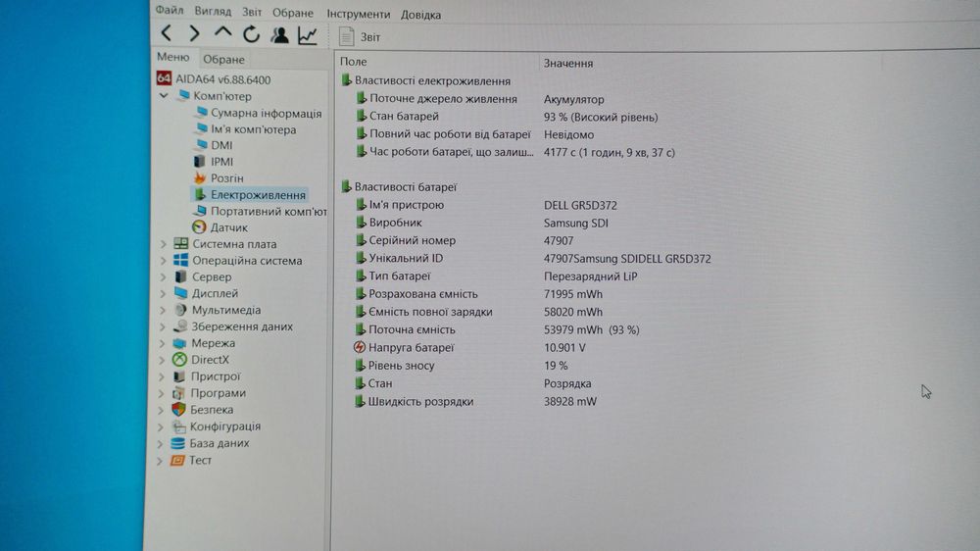Click the Системна плата motherboard icon
This screenshot has height=551, width=980.
(180, 243)
